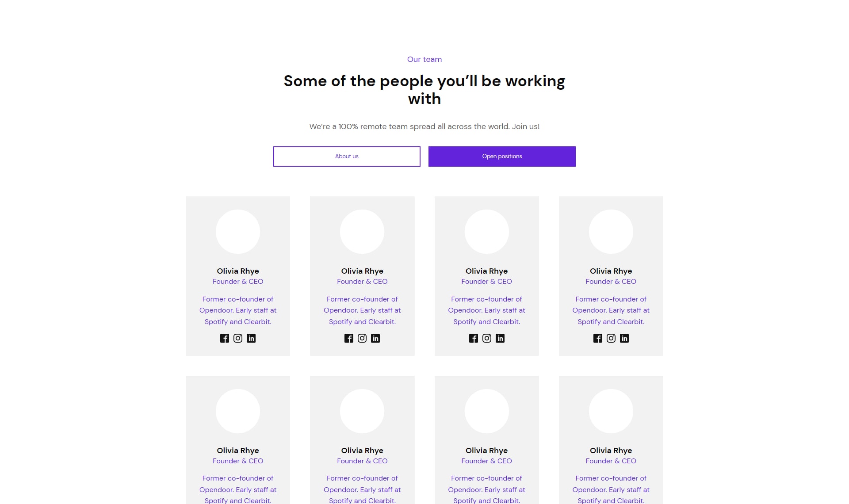The height and width of the screenshot is (504, 849).
Task: Click Instagram icon in second top-row card
Action: point(362,338)
